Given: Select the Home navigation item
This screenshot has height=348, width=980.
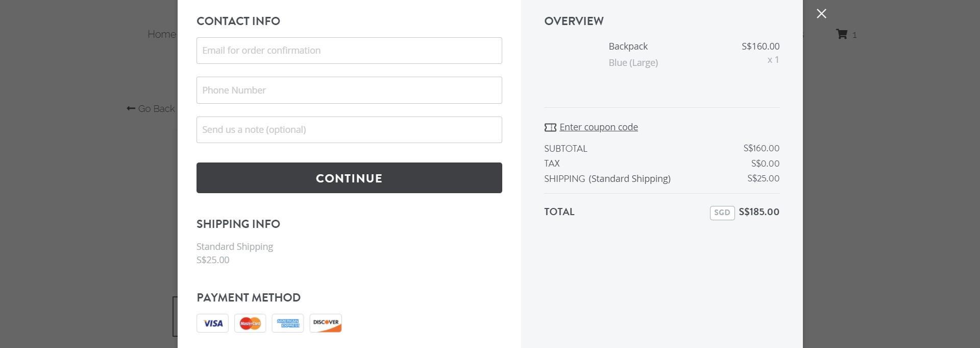Looking at the screenshot, I should click(x=161, y=34).
